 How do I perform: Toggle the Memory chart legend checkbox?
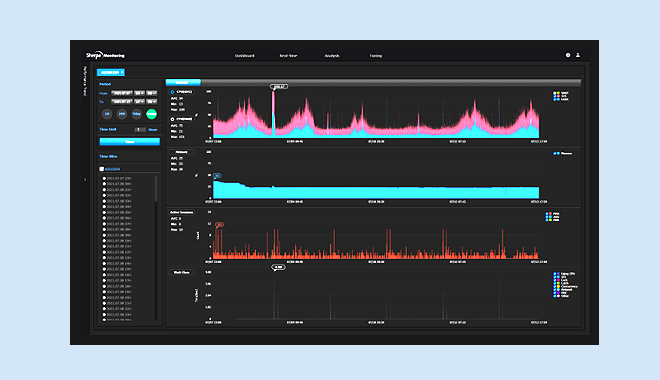[x=555, y=154]
